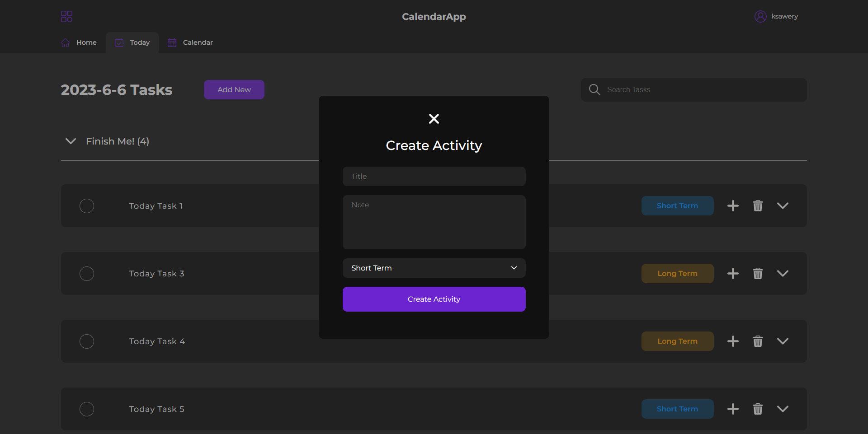Open the user profile avatar icon
This screenshot has width=868, height=434.
pos(760,17)
